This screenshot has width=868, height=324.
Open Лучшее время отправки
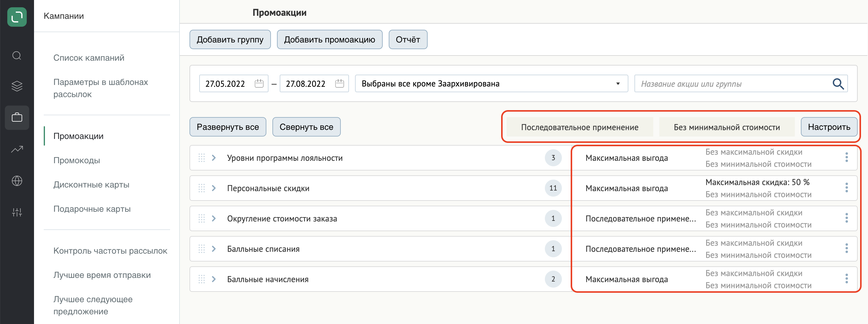[102, 275]
